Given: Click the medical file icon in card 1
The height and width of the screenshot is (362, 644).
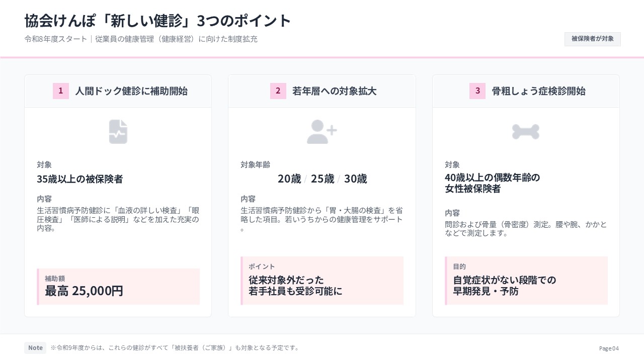Looking at the screenshot, I should pyautogui.click(x=118, y=132).
